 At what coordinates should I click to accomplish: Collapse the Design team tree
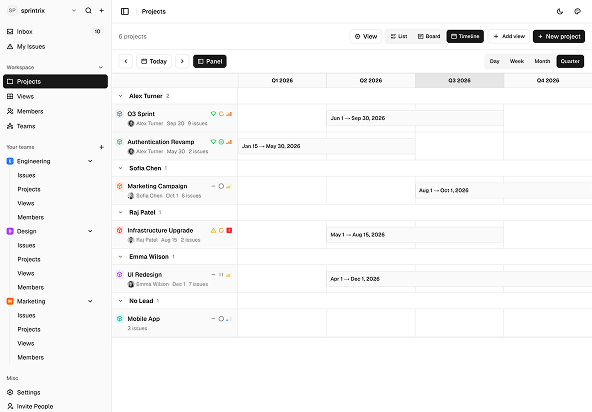[x=90, y=231]
